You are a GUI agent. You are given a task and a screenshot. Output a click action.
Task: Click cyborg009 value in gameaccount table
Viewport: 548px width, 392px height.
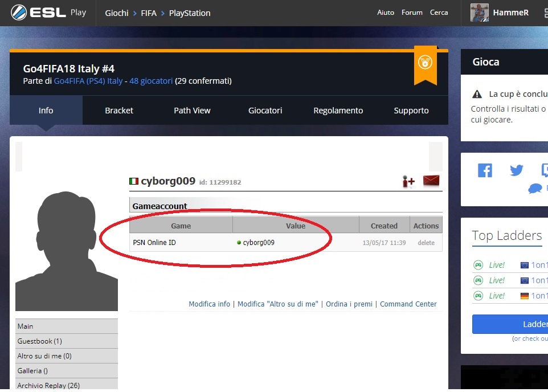pos(259,243)
